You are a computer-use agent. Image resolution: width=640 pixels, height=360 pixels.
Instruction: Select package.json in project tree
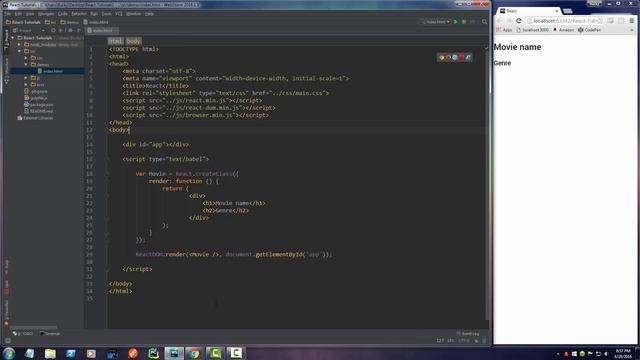click(x=39, y=104)
